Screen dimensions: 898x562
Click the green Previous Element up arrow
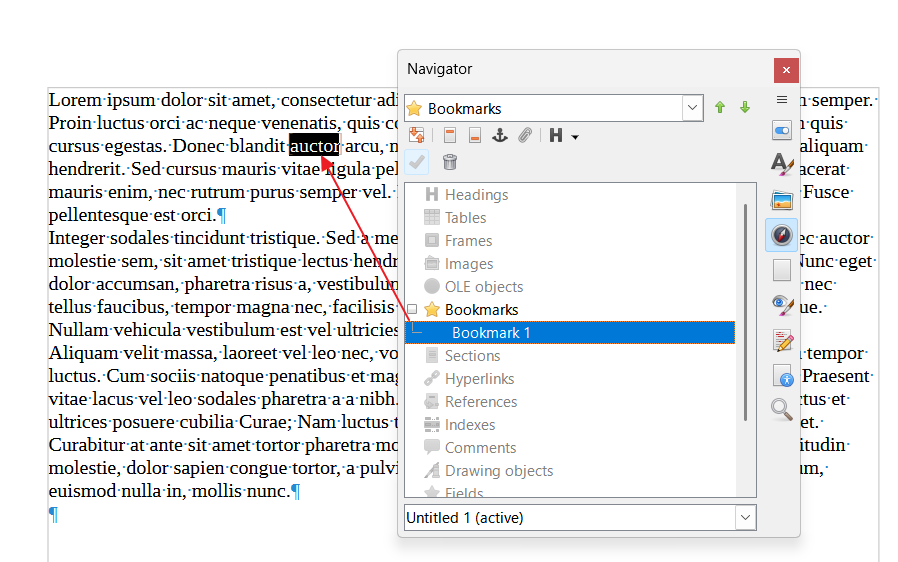tap(720, 108)
